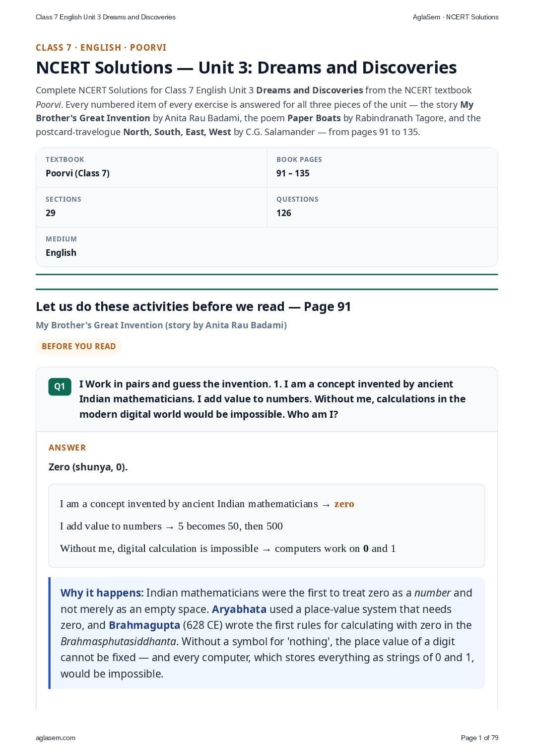The image size is (534, 756).
Task: Click the section heading 'Let us do these activities'
Action: click(x=193, y=306)
